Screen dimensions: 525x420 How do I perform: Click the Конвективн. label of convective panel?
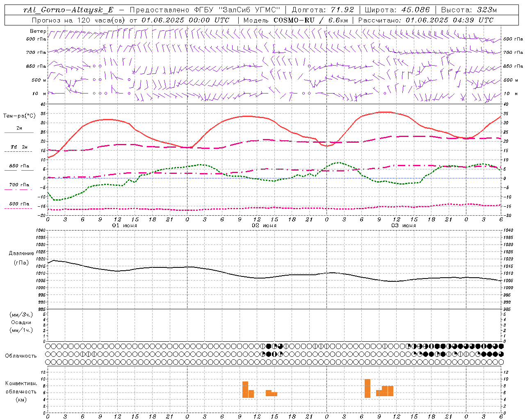[21, 383]
